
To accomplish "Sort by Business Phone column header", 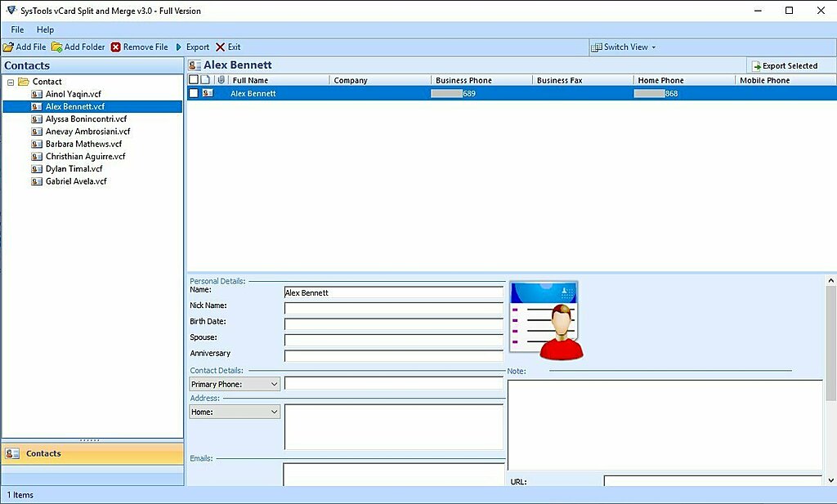I will click(x=481, y=80).
